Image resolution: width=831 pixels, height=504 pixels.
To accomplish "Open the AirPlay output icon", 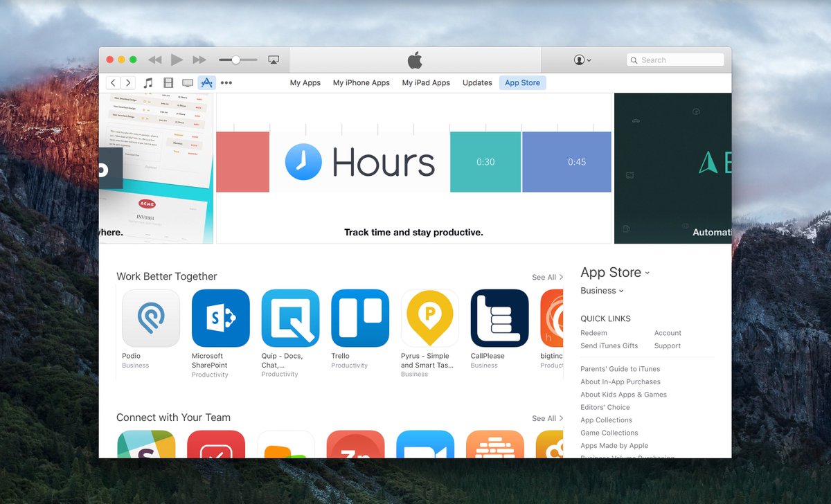I will pos(273,60).
